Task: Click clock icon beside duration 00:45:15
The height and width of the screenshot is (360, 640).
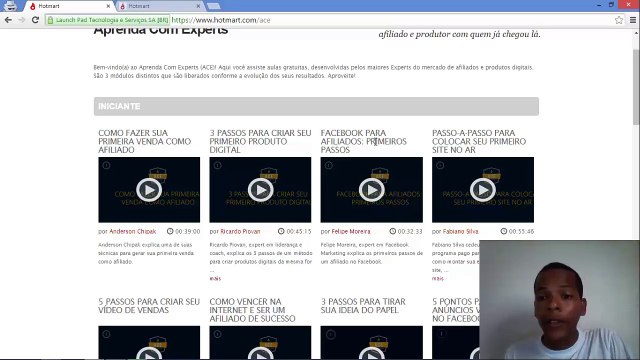Action: (x=281, y=231)
